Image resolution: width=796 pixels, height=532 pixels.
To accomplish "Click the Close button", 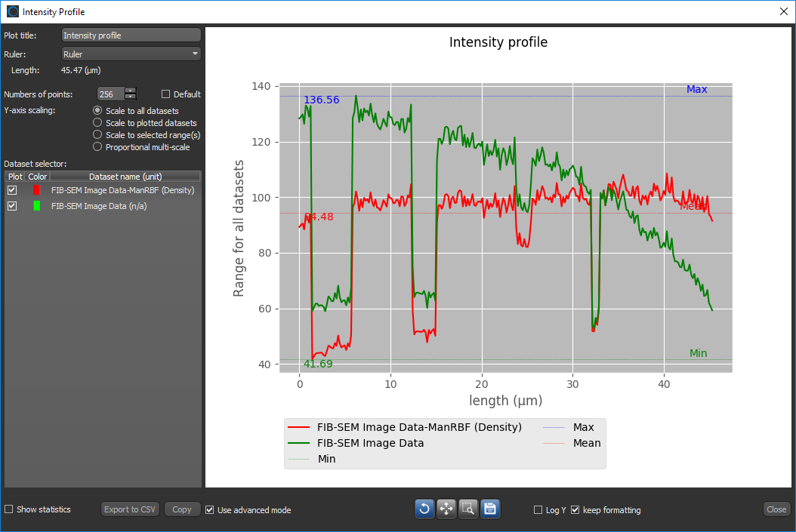I will (776, 509).
